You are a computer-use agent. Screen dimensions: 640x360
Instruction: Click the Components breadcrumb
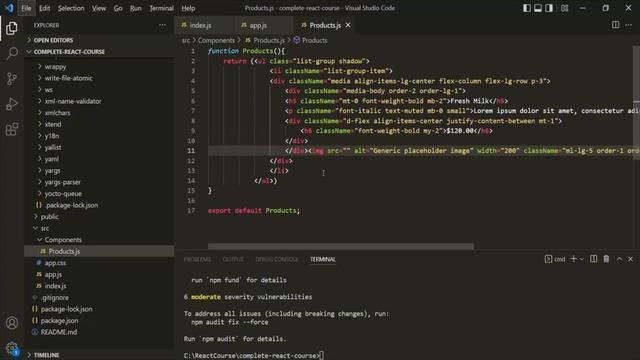point(216,40)
